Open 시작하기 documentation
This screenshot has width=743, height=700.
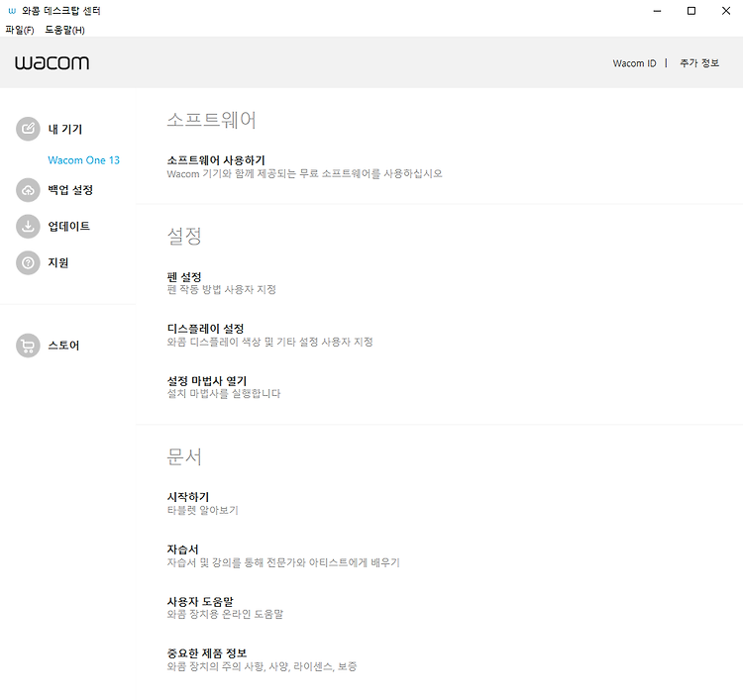[188, 497]
